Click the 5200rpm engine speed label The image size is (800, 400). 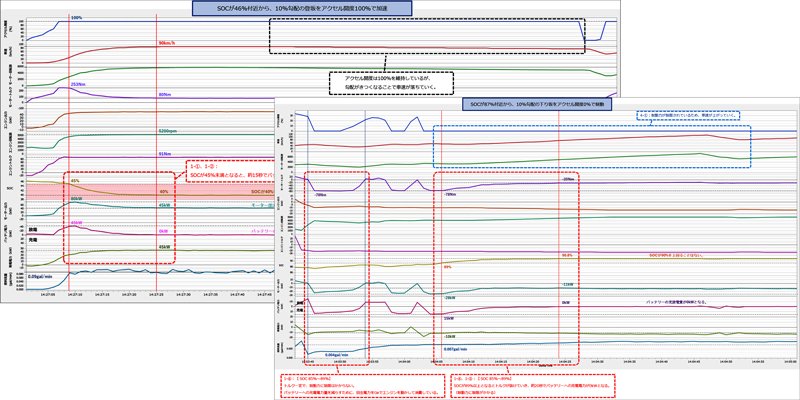(169, 132)
